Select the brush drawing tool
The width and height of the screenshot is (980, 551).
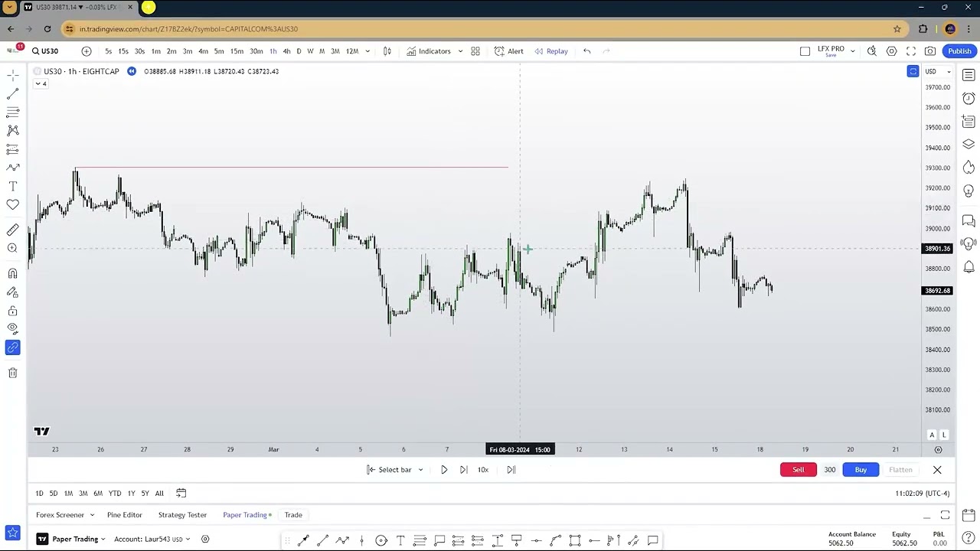point(12,168)
